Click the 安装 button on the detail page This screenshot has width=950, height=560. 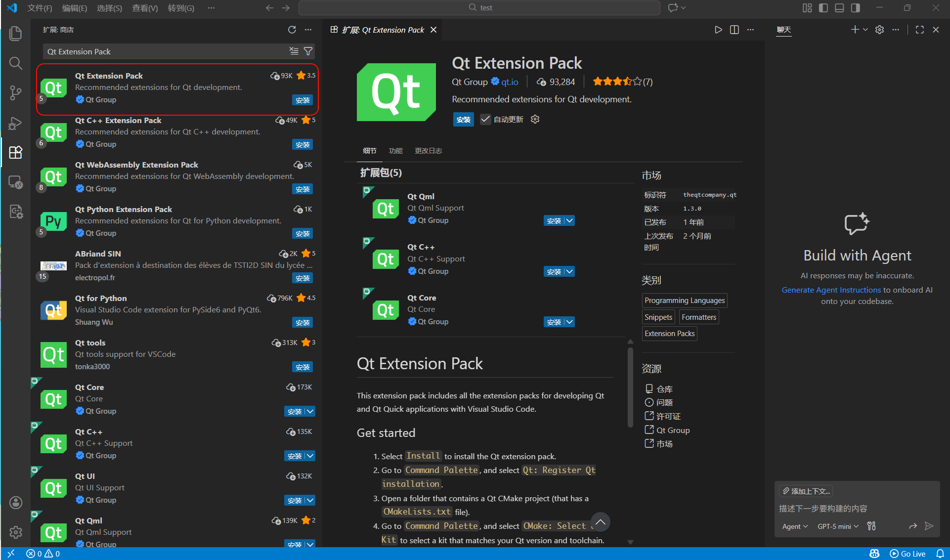[463, 119]
